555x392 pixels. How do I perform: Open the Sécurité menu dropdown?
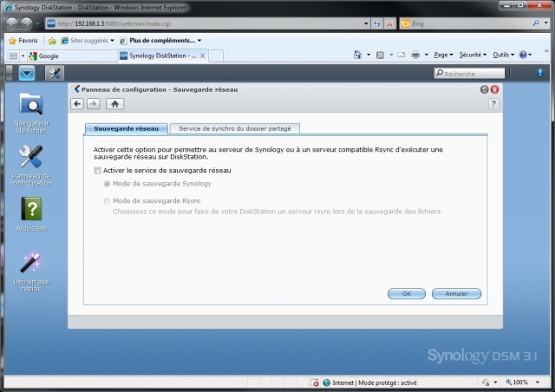pos(473,55)
